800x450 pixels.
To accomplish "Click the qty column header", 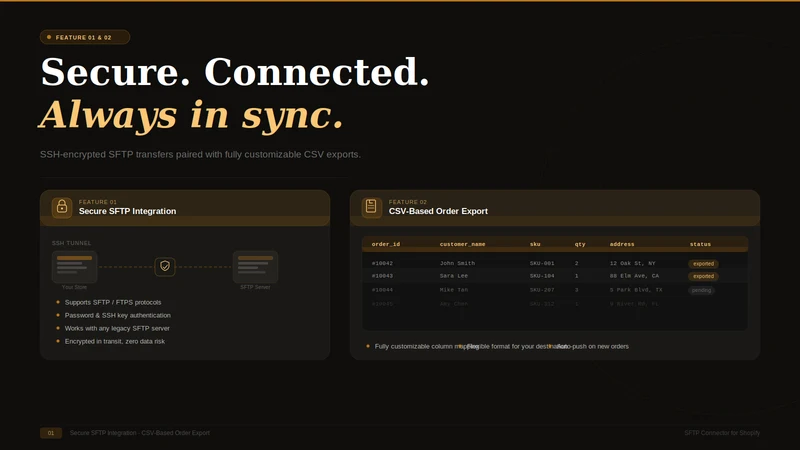I will (580, 244).
